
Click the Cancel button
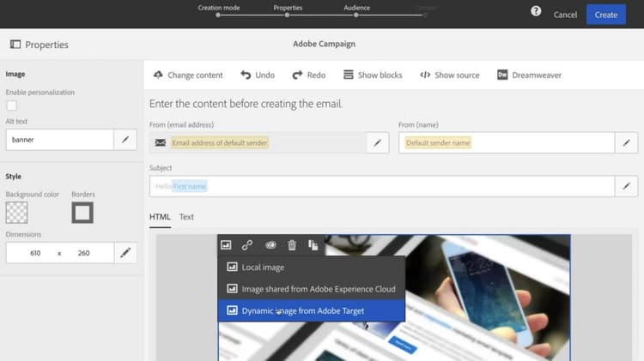(x=565, y=15)
